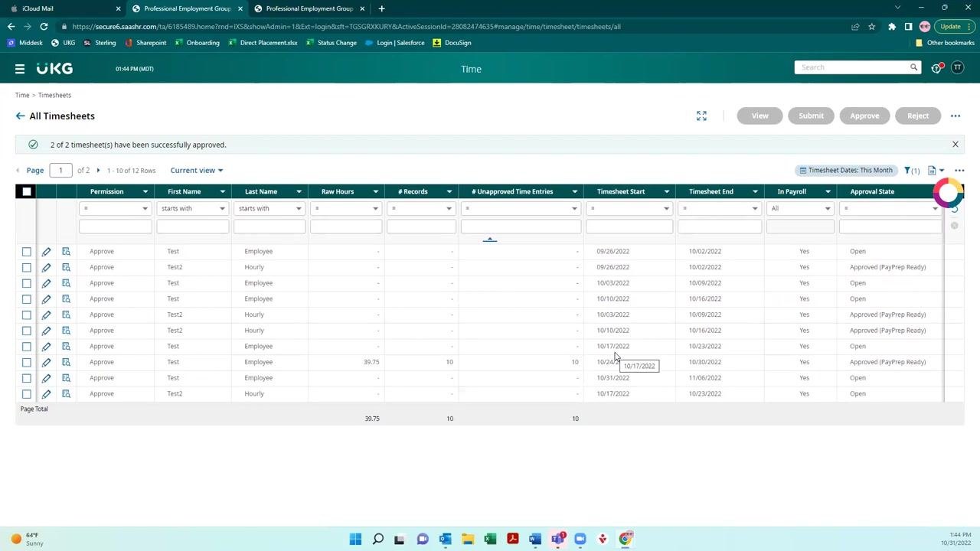The height and width of the screenshot is (551, 980).
Task: Select the Test Employee 09/26/2022 row checkbox
Action: (x=27, y=252)
